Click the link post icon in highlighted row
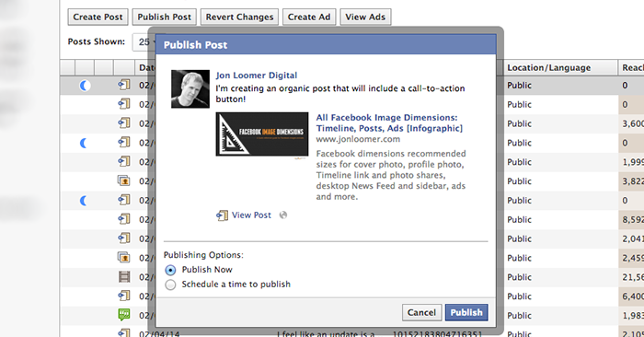Image resolution: width=644 pixels, height=337 pixels. [x=124, y=85]
